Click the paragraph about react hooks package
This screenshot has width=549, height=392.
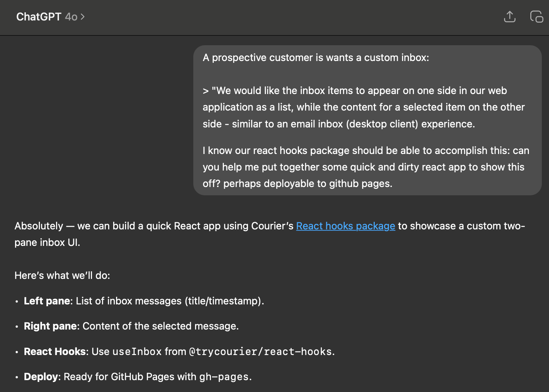[366, 167]
